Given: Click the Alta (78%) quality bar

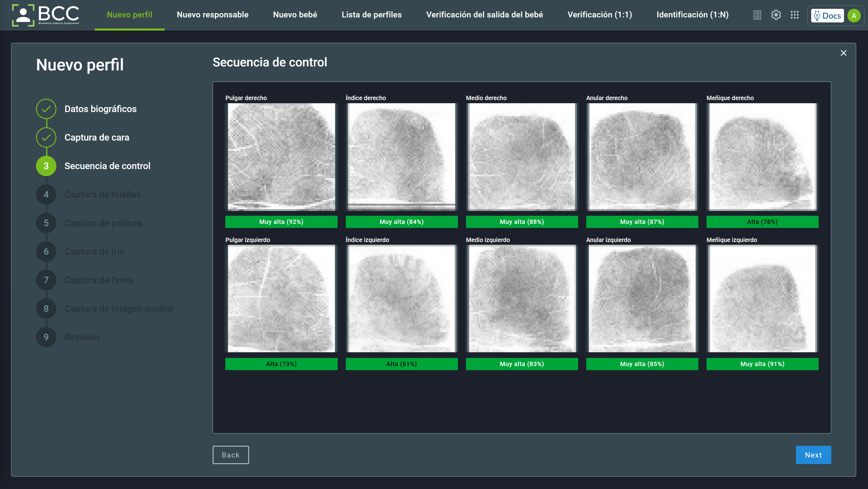Looking at the screenshot, I should pyautogui.click(x=762, y=222).
